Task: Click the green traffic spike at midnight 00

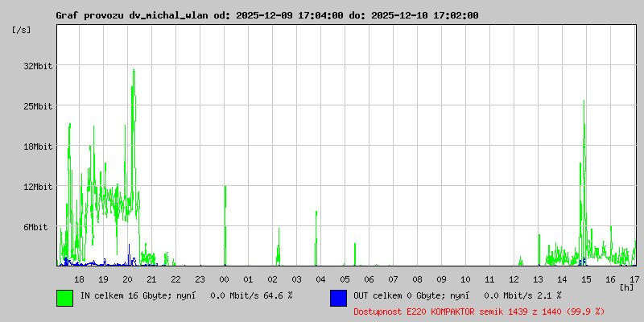Action: (x=225, y=226)
